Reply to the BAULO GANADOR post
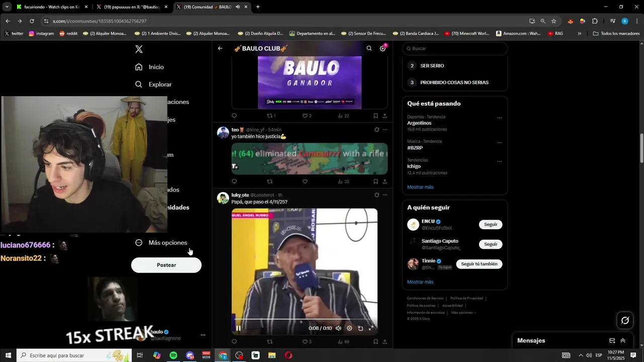 click(x=234, y=116)
